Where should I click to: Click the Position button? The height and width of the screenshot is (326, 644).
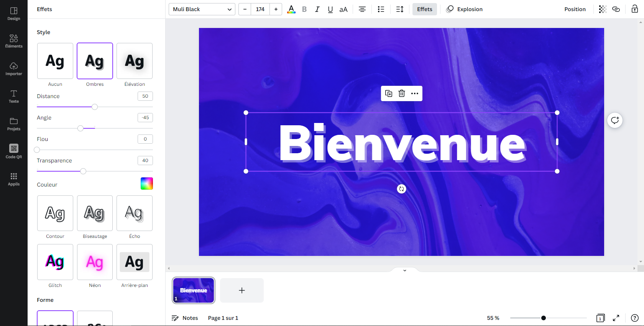click(575, 9)
